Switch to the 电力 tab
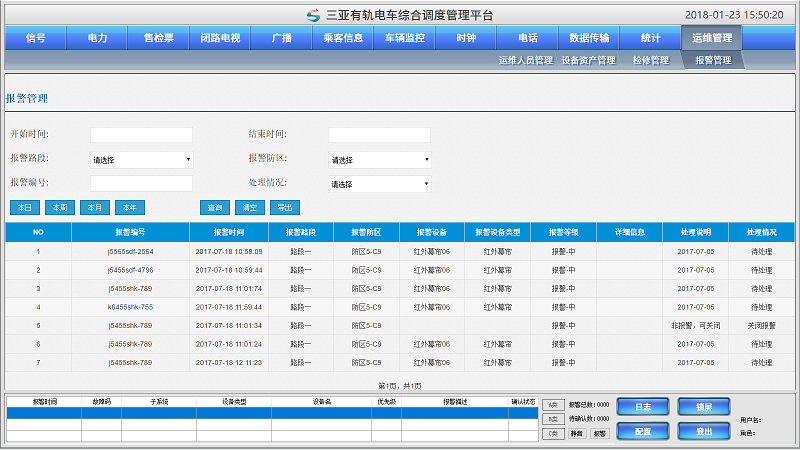The width and height of the screenshot is (800, 450). 97,38
